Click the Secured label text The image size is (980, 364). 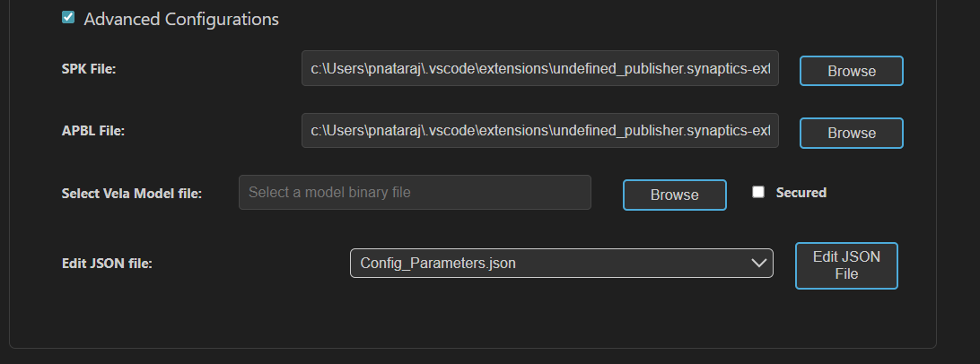801,192
